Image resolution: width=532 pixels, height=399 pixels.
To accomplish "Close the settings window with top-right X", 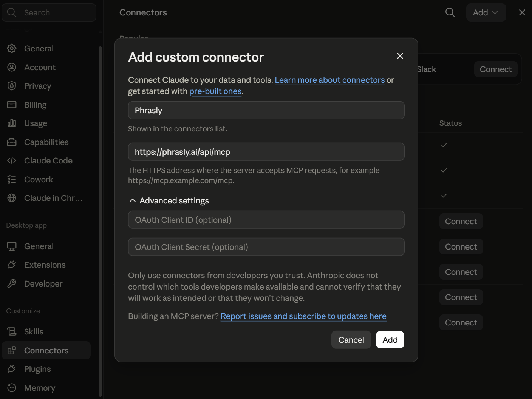I will click(x=522, y=12).
